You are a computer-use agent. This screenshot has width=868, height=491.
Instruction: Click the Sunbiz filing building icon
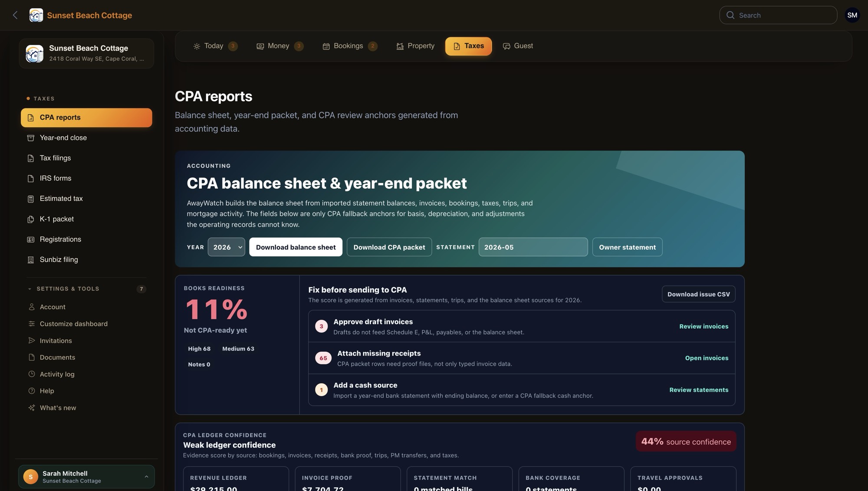click(x=31, y=260)
